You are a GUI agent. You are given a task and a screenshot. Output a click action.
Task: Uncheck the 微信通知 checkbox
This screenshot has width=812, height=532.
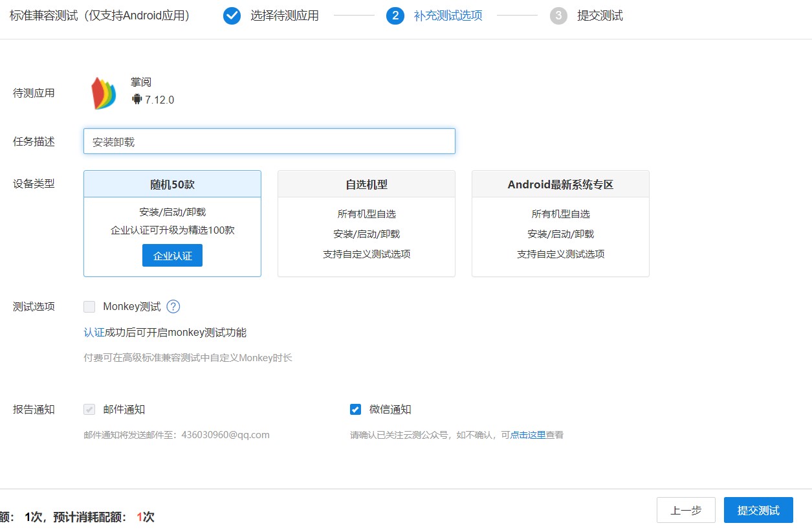[355, 409]
